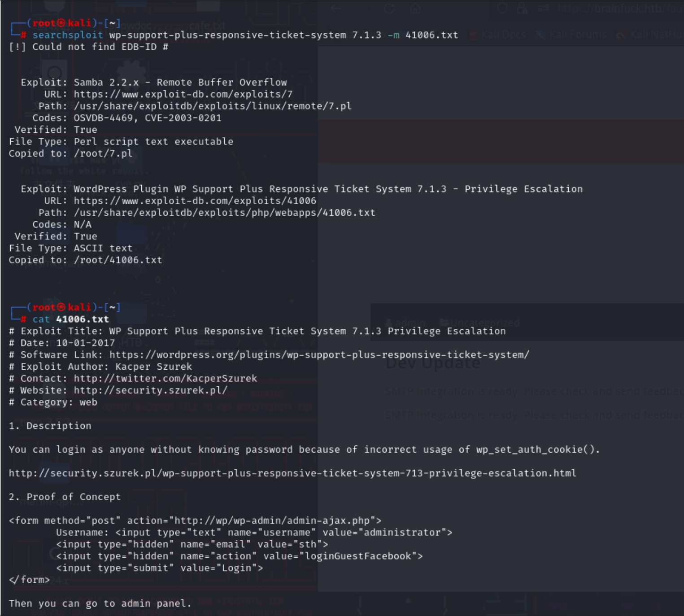Click 'cat 41006.txt' command line
Image resolution: width=684 pixels, height=616 pixels.
point(70,319)
